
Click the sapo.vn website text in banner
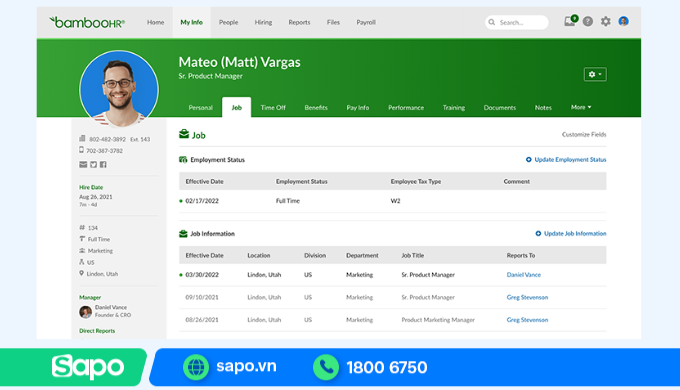246,366
